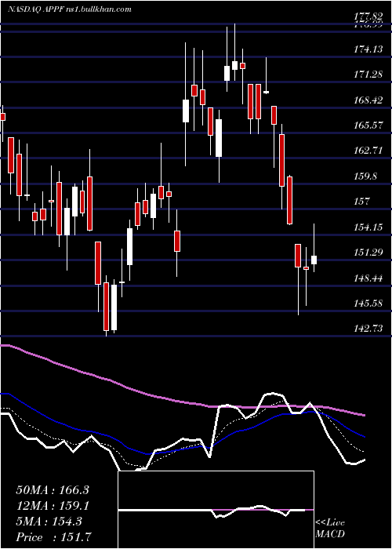This screenshot has height=549, width=392.
Task: Click the 154.15 price axis label
Action: [368, 227]
